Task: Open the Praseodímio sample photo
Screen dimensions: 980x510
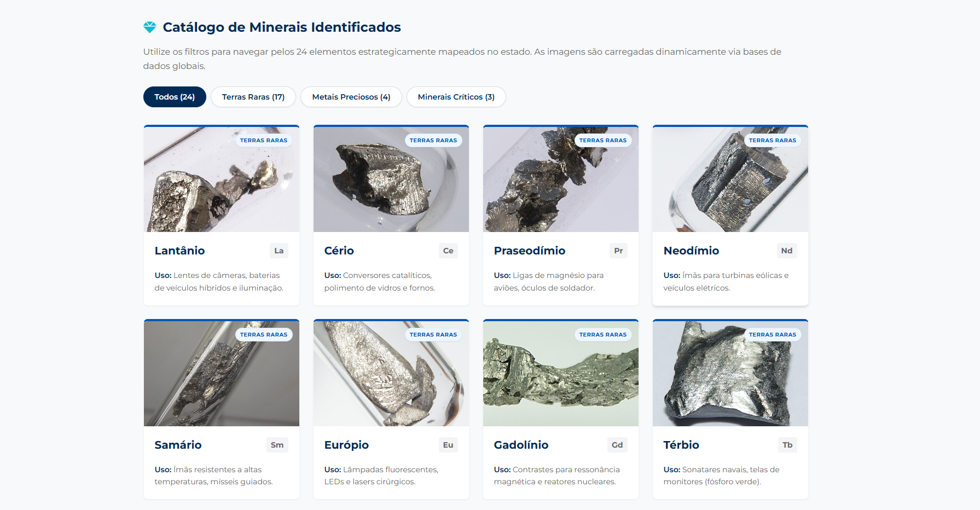Action: coord(561,179)
